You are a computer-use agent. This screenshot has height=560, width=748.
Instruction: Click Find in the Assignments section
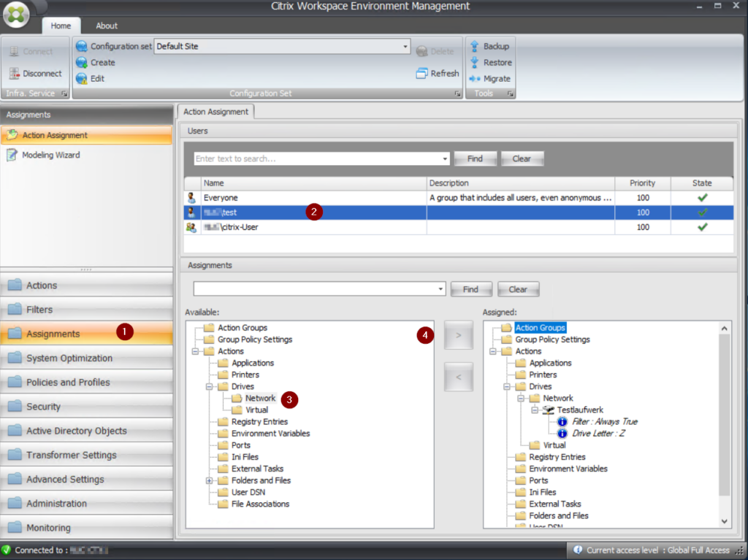click(x=471, y=289)
